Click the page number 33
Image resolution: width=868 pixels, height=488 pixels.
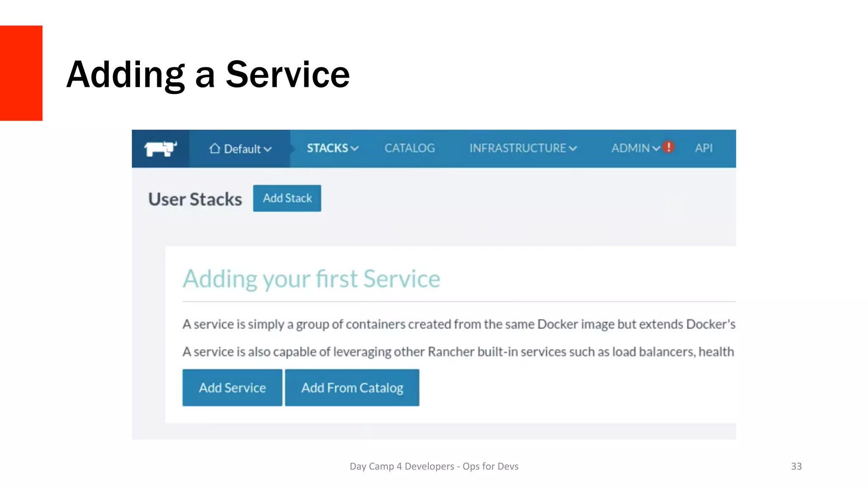[796, 466]
